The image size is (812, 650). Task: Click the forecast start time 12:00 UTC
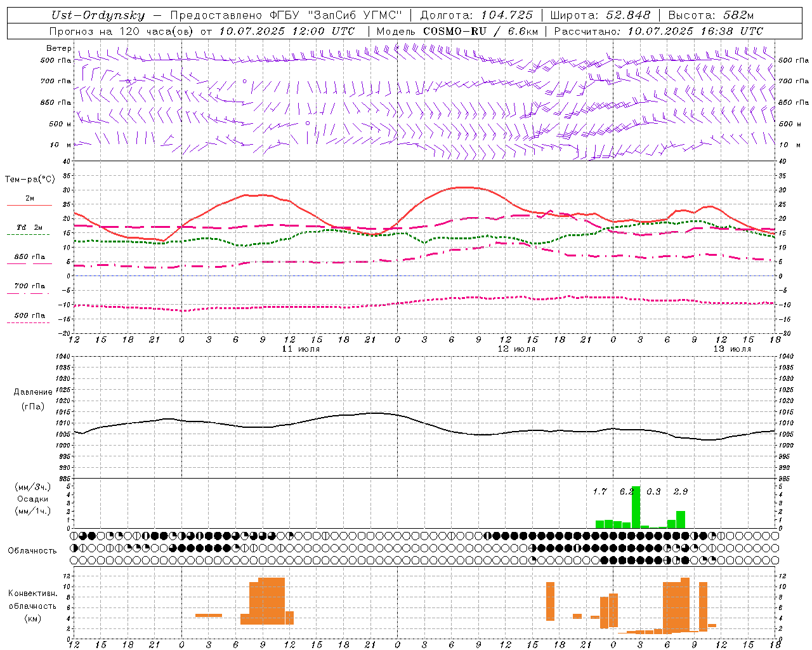tap(323, 31)
